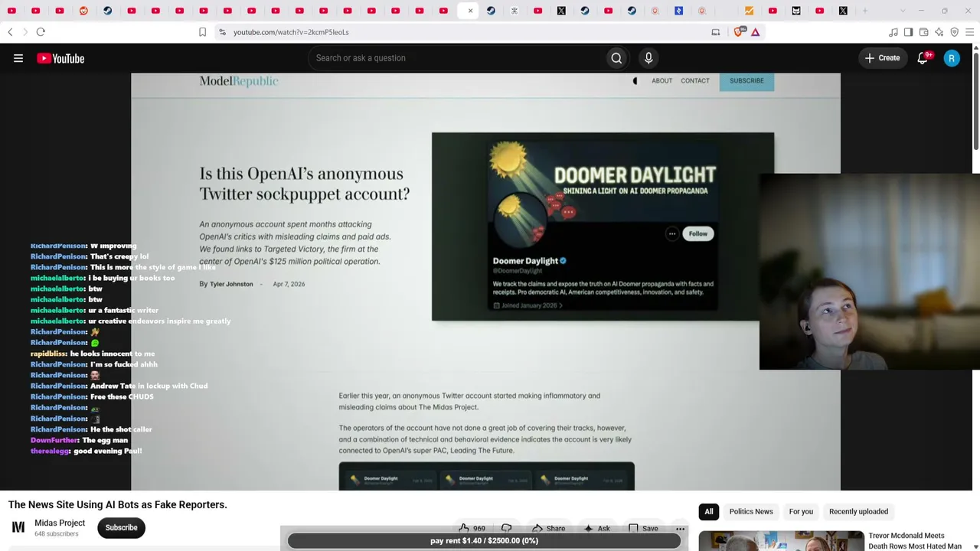
Task: Click the address bar URL
Action: pos(291,32)
